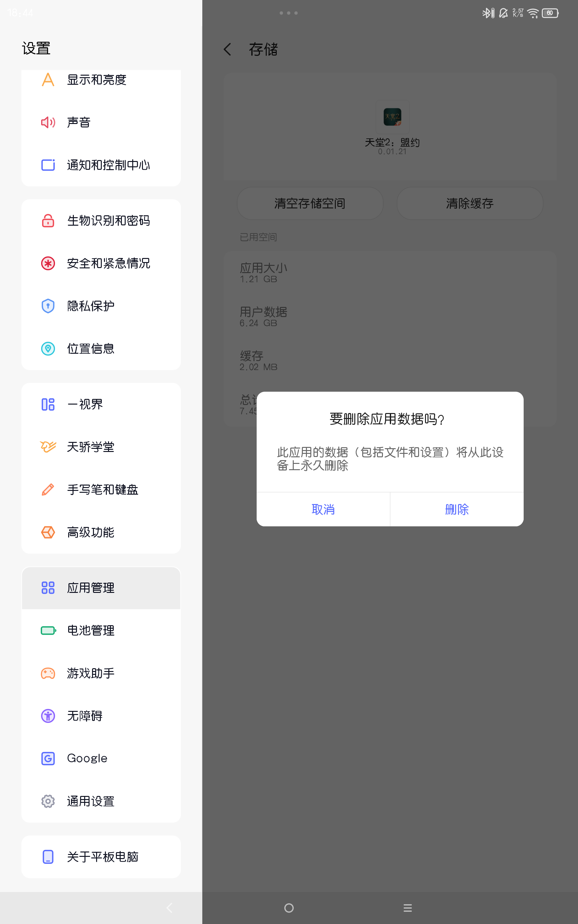Cancel the delete app data dialog (取消)
Screen dimensions: 578x924
tap(323, 509)
